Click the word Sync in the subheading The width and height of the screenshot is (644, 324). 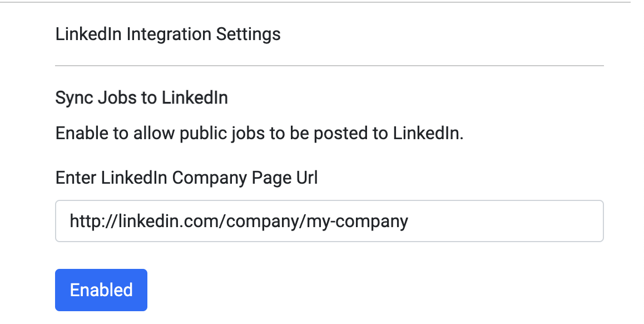(74, 99)
